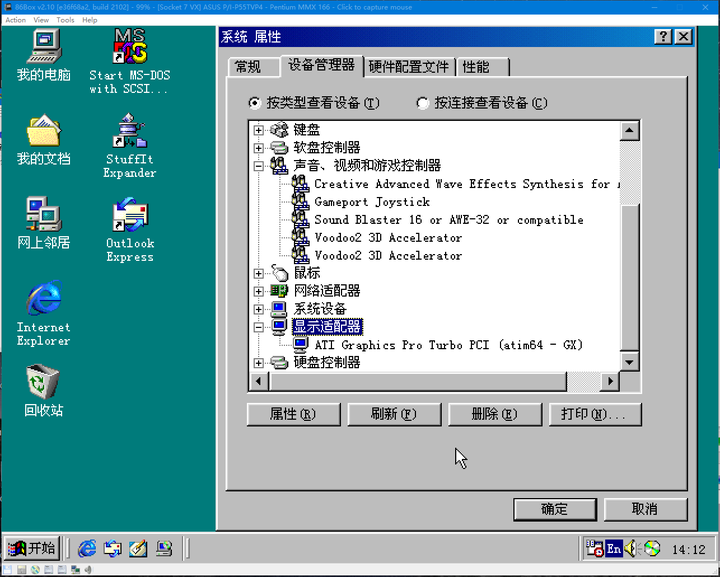
Task: Collapse the sound, video and game controllers node
Action: click(259, 166)
